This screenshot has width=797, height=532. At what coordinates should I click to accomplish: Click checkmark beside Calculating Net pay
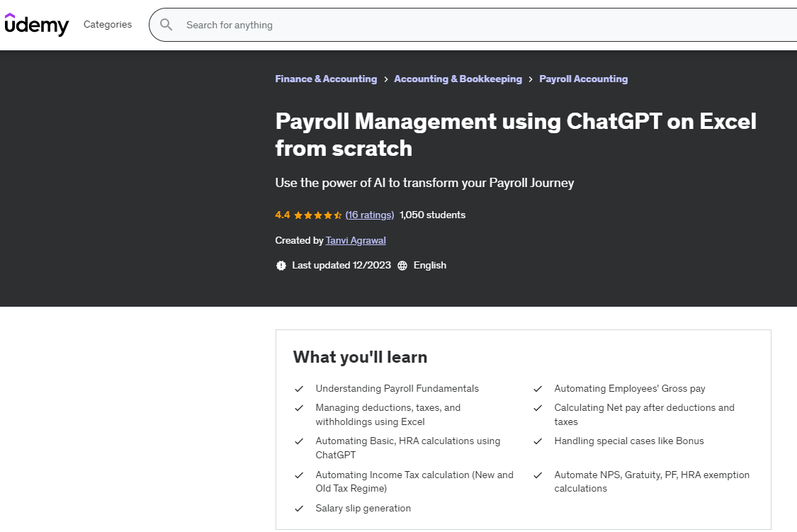pos(538,408)
